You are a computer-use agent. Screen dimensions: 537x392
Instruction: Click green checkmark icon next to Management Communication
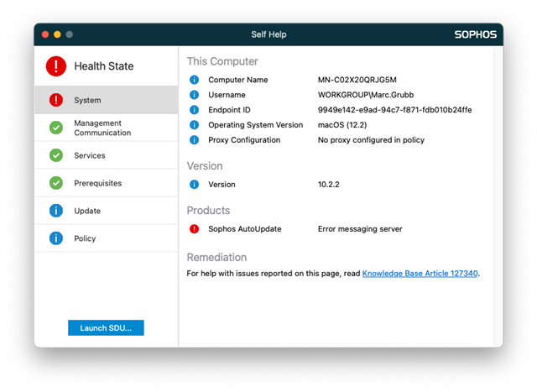tap(56, 128)
